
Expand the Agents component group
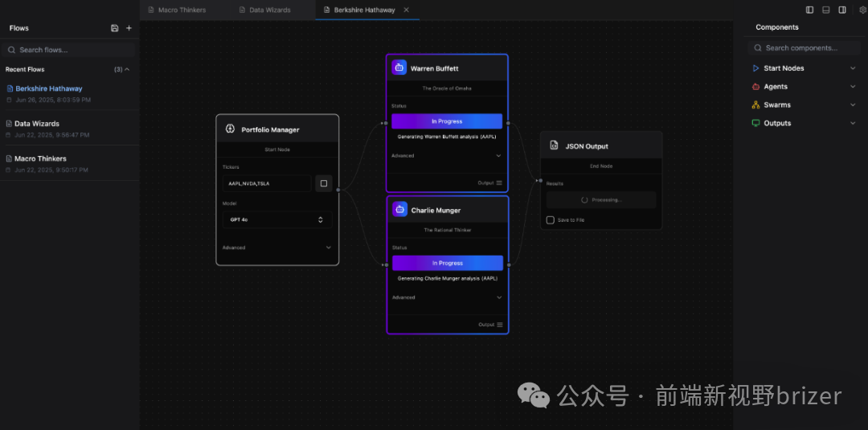point(853,87)
